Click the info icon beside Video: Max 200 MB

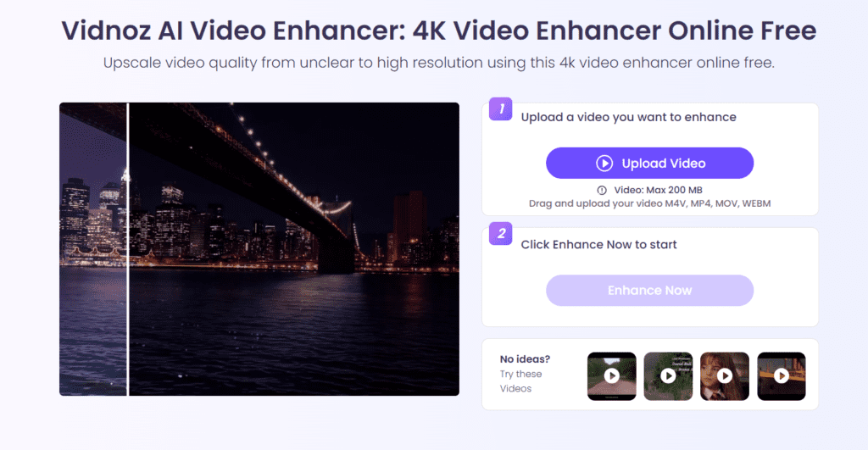602,191
